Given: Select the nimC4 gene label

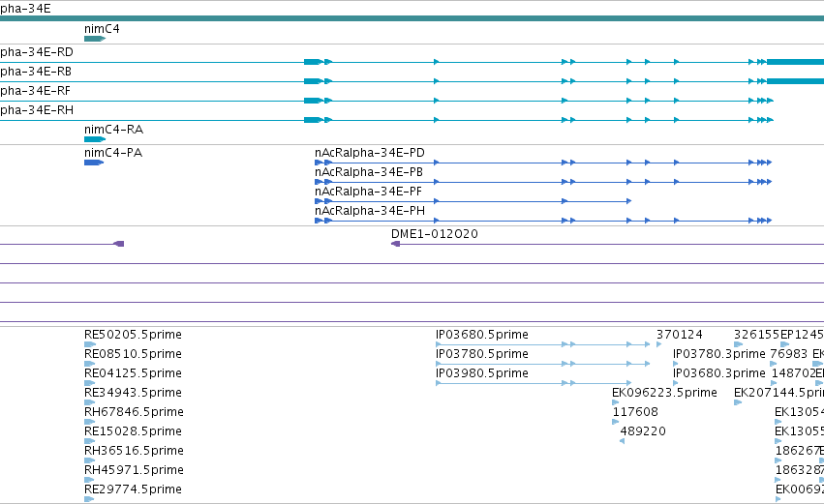Looking at the screenshot, I should tap(102, 29).
